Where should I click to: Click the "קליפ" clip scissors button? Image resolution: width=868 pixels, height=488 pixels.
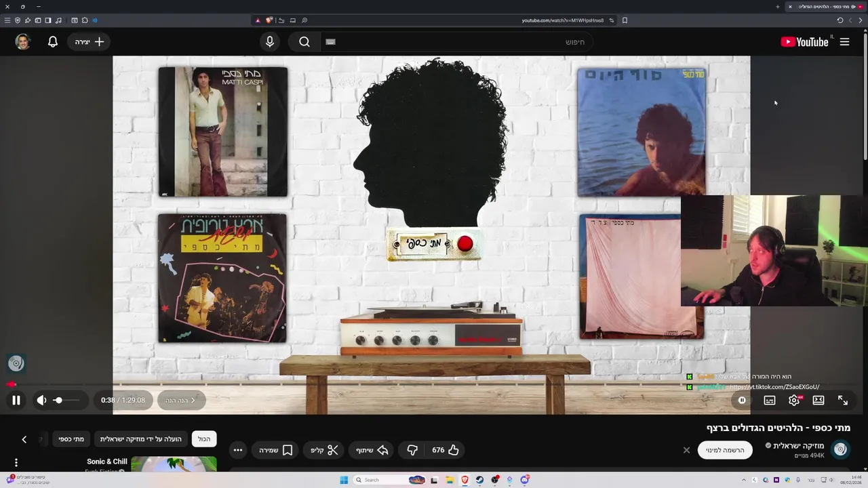(324, 450)
